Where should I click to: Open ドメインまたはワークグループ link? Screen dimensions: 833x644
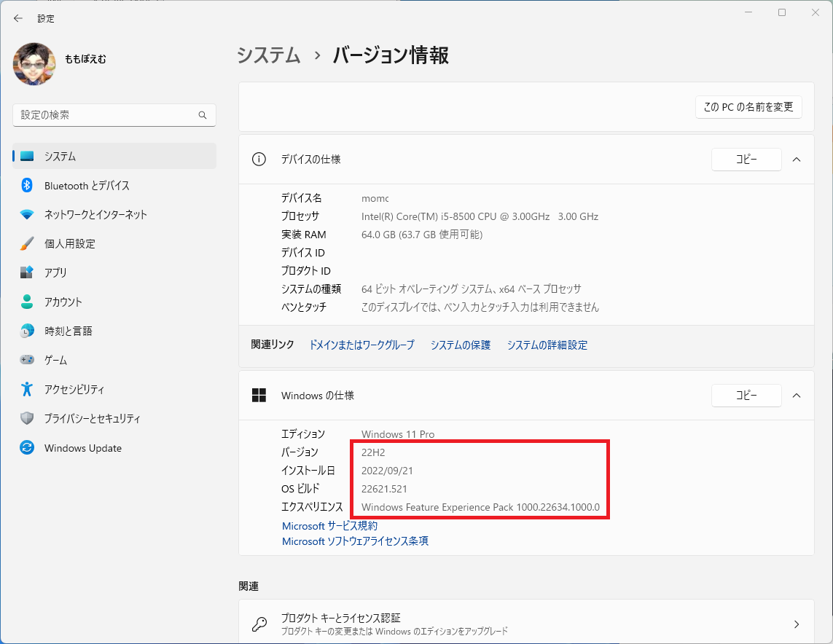361,345
